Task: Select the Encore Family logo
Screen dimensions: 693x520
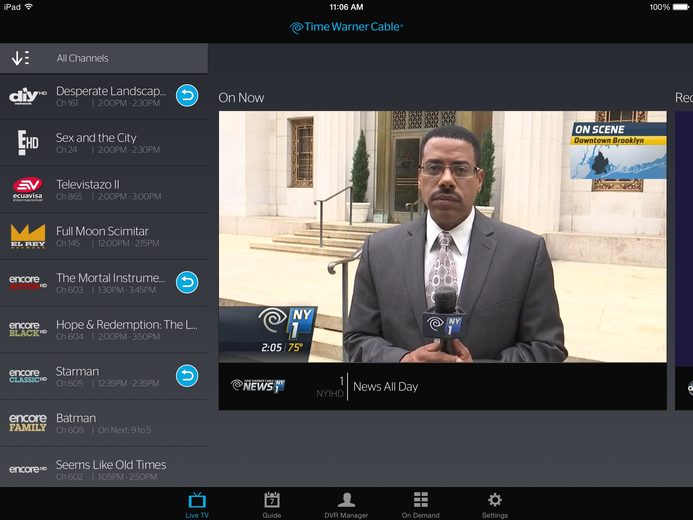Action: coord(28,422)
